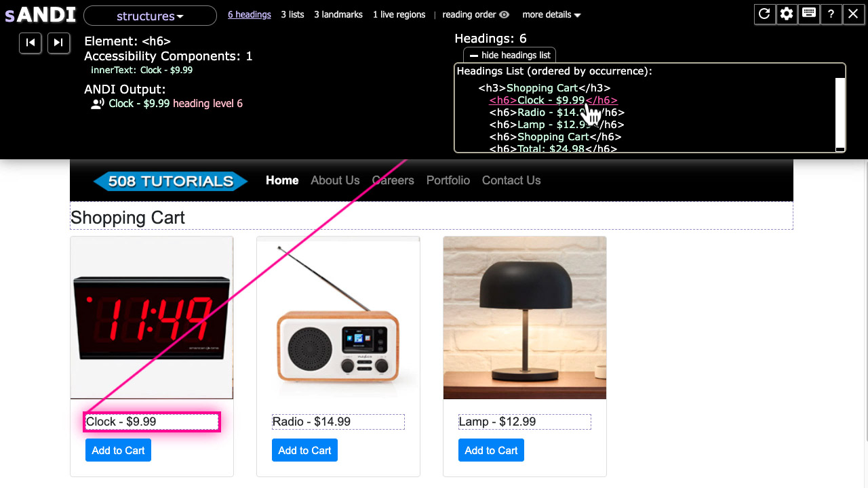Click the ANDI help question mark
The width and height of the screenshot is (868, 488).
tap(831, 14)
